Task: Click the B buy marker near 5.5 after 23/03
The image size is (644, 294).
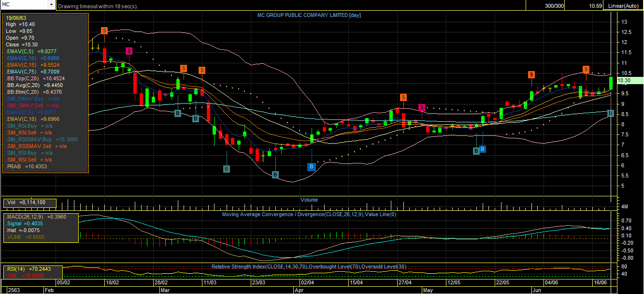Action: [x=275, y=175]
